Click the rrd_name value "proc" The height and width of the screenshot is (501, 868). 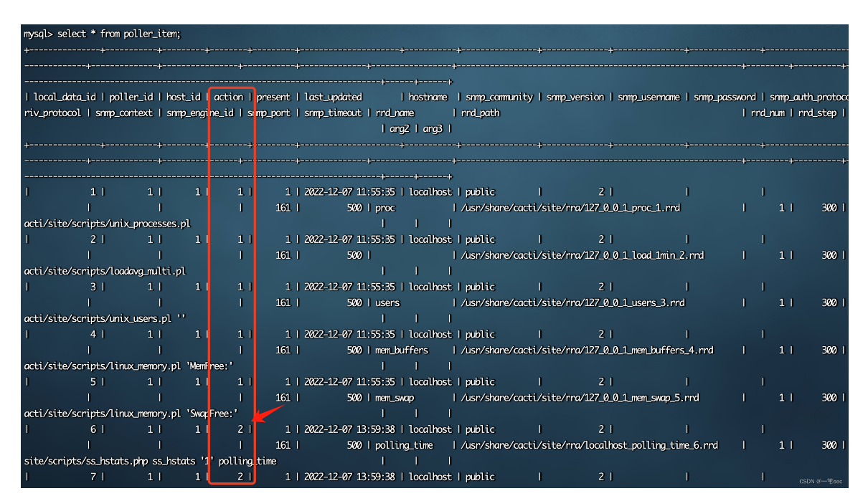coord(385,208)
